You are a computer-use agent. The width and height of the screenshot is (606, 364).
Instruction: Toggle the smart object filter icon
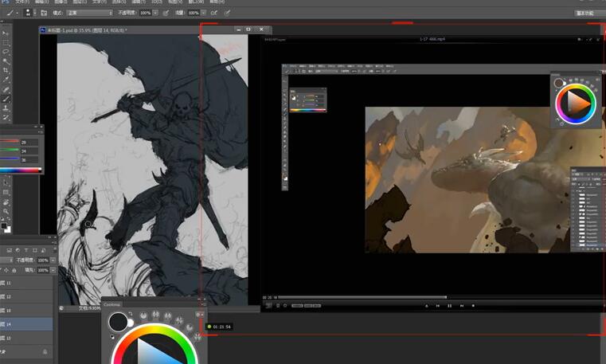tap(43, 250)
